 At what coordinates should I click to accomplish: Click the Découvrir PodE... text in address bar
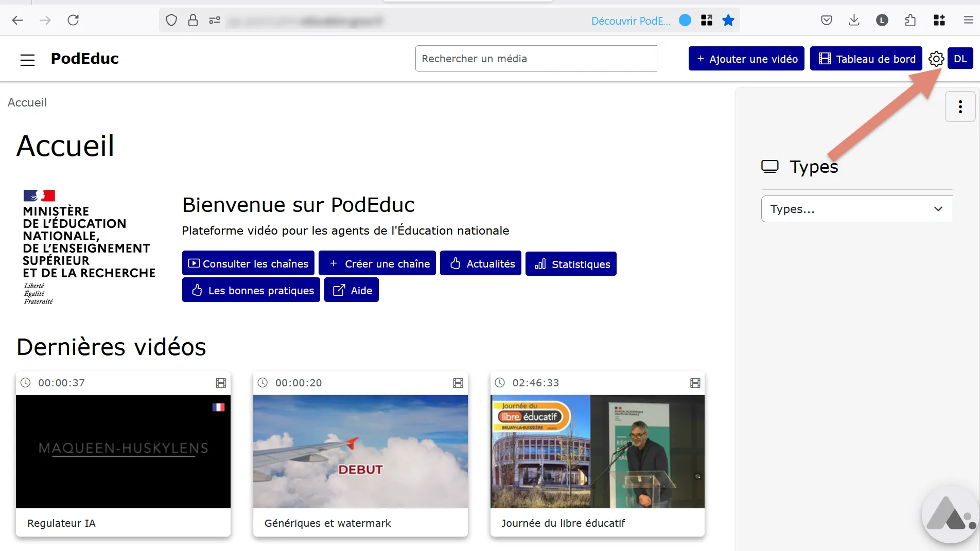click(631, 21)
